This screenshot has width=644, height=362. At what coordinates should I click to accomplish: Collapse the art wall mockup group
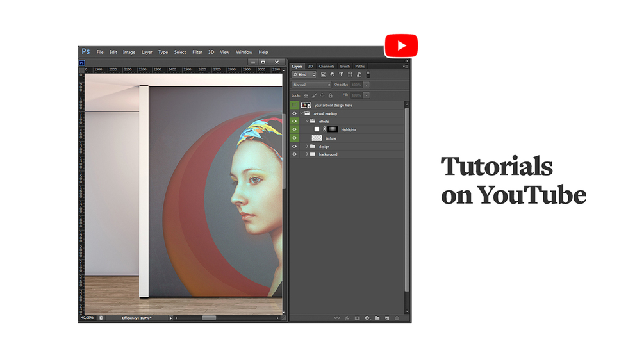tap(302, 113)
